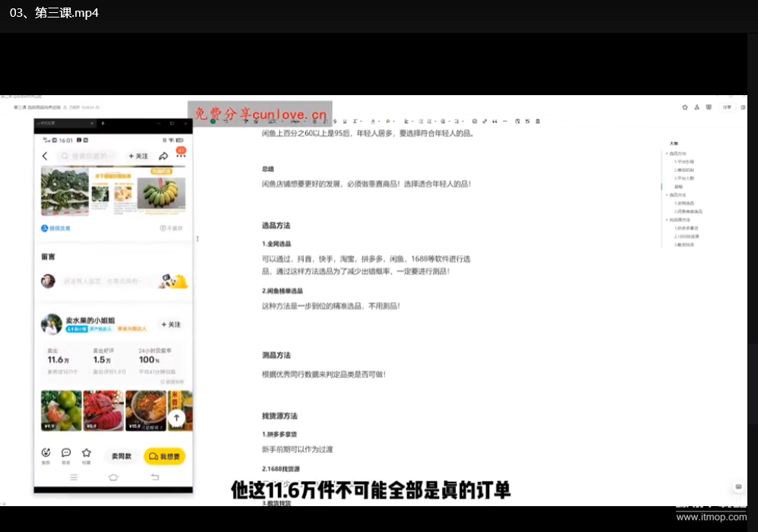Collapse the 选品方法 outline section
The image size is (758, 532).
[x=667, y=194]
